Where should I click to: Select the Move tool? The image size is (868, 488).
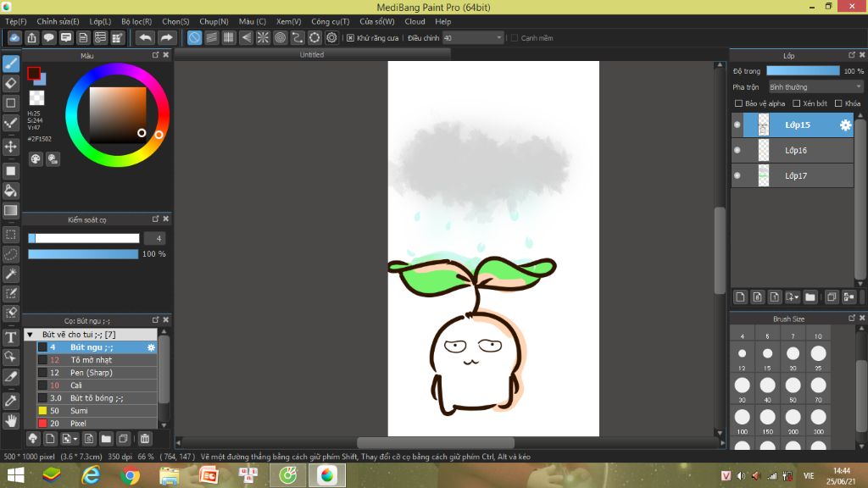coord(10,147)
